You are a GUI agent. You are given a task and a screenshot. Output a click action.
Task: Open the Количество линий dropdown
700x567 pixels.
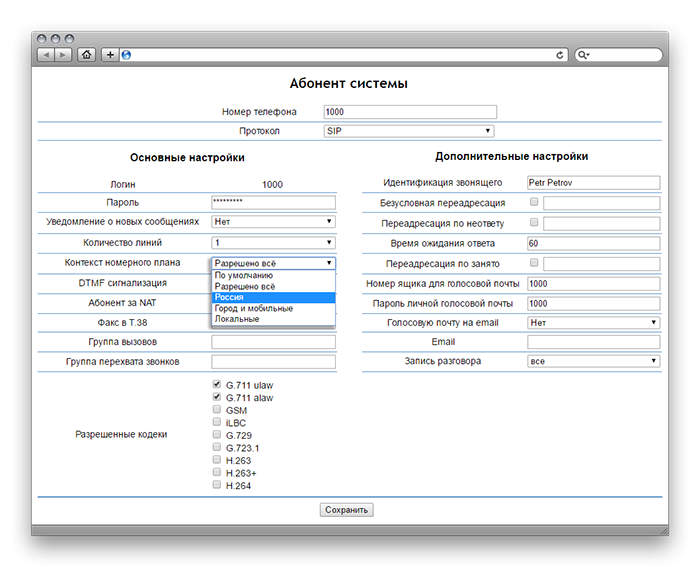point(273,242)
